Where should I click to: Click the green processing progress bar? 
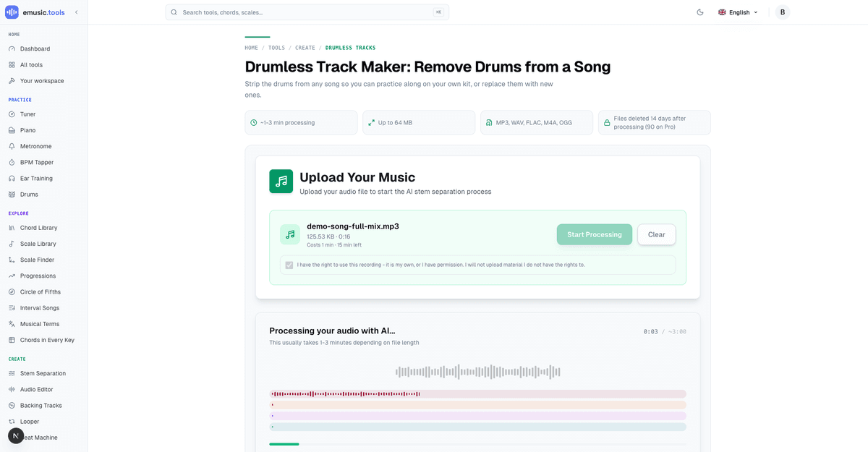click(x=284, y=444)
